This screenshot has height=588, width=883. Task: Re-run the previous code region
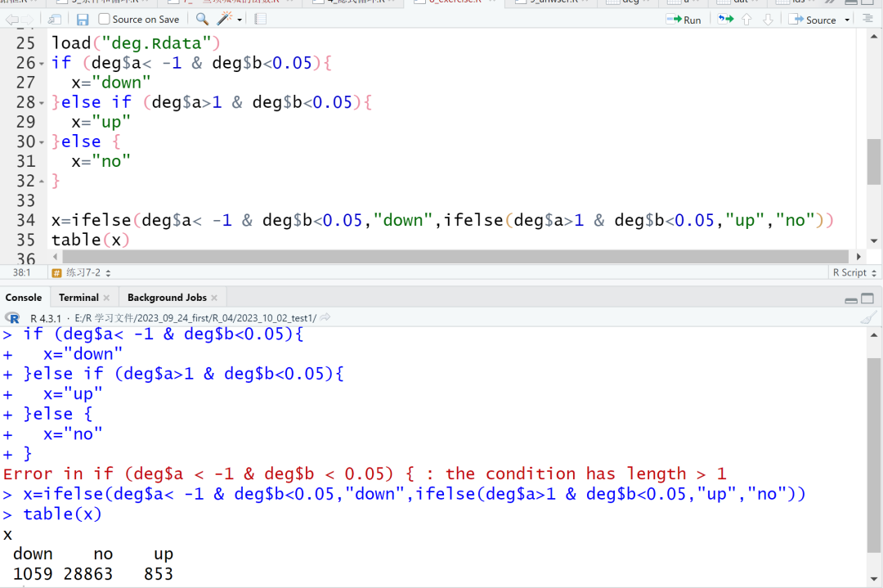726,20
